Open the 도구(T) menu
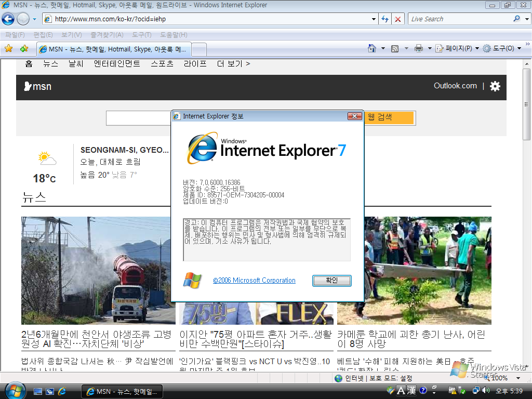 coord(141,35)
